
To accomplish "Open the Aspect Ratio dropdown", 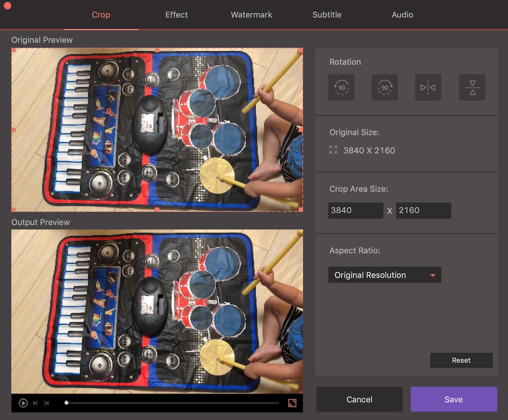I will [x=384, y=275].
